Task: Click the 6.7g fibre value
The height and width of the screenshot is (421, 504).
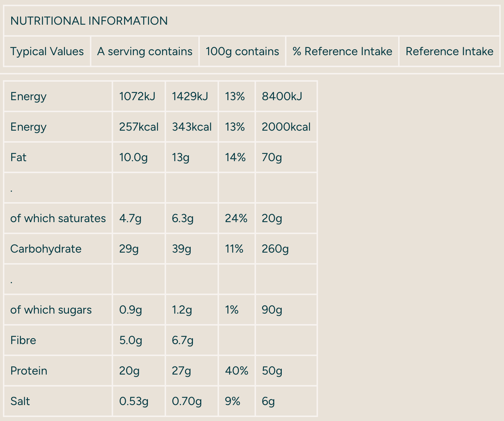Action: point(183,340)
